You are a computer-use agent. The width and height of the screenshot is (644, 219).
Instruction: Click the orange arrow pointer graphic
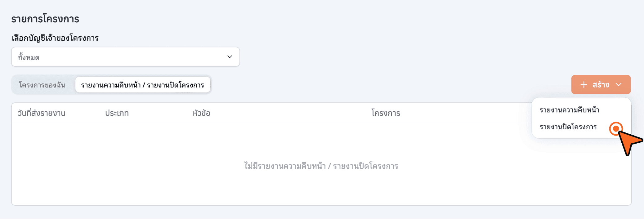tap(628, 142)
